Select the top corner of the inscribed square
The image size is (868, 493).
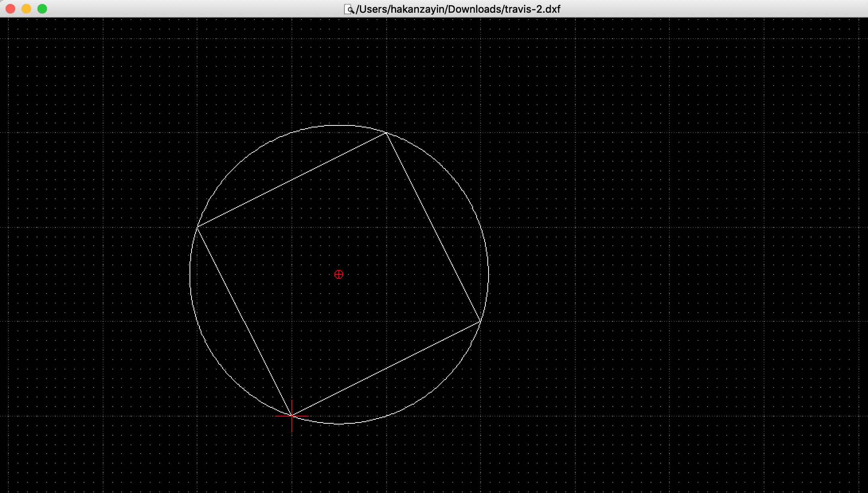(386, 133)
